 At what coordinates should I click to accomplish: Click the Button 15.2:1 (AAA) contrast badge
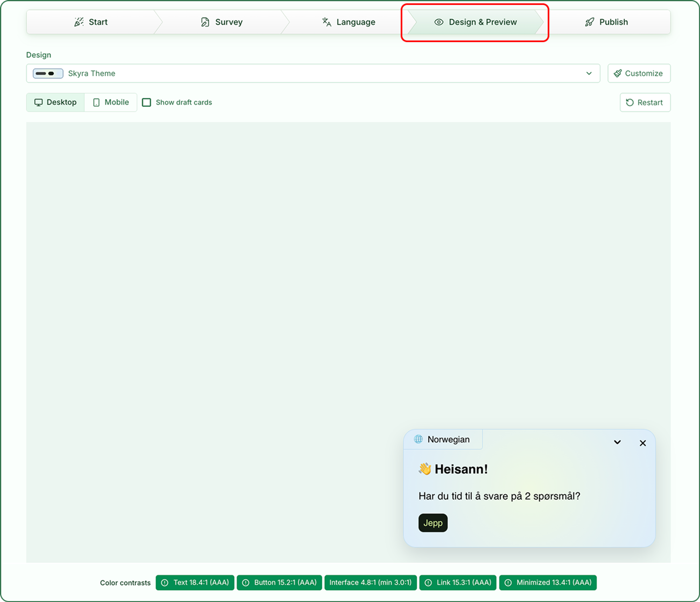point(279,582)
